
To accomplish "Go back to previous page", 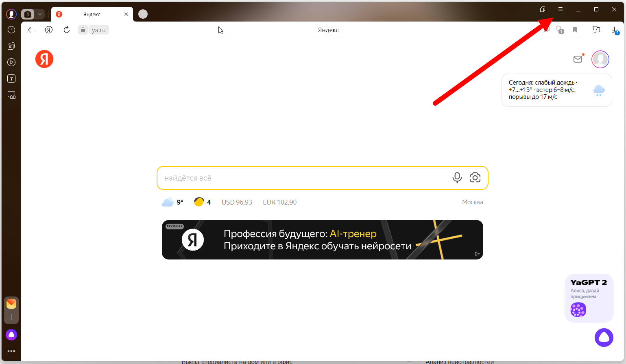I will click(x=31, y=30).
